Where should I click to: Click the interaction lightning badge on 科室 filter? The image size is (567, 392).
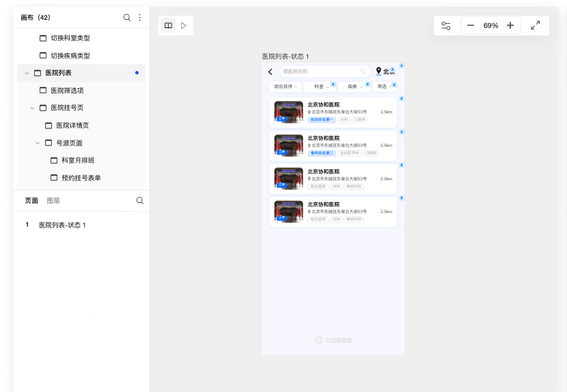tap(333, 84)
